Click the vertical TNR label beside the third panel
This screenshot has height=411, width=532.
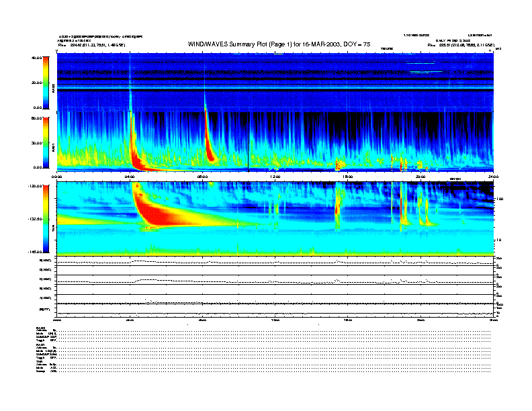click(x=53, y=230)
